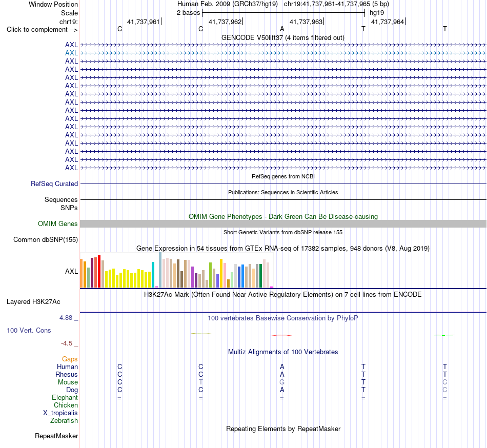Screen dimensions: 487x448
Task: Open 'Repeating Elements by RepeatMasker' title
Action: (x=283, y=429)
